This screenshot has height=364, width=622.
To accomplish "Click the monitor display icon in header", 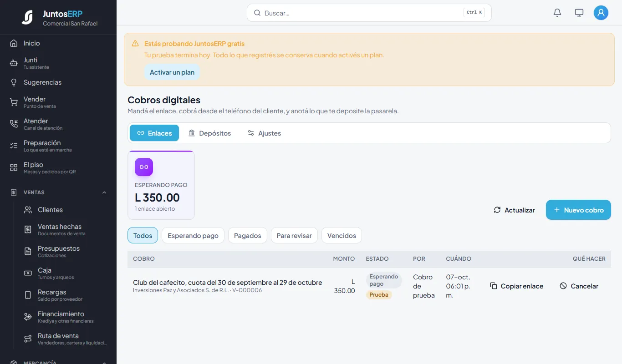I will coord(579,13).
